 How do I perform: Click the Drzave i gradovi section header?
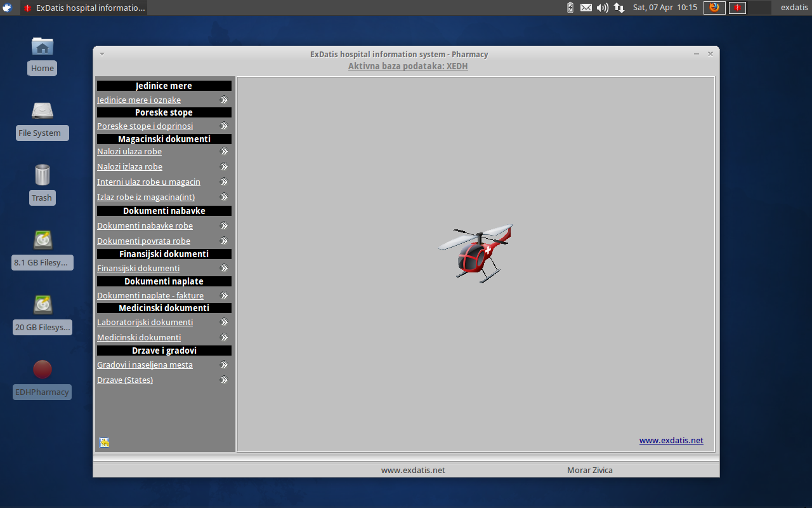[x=164, y=351]
